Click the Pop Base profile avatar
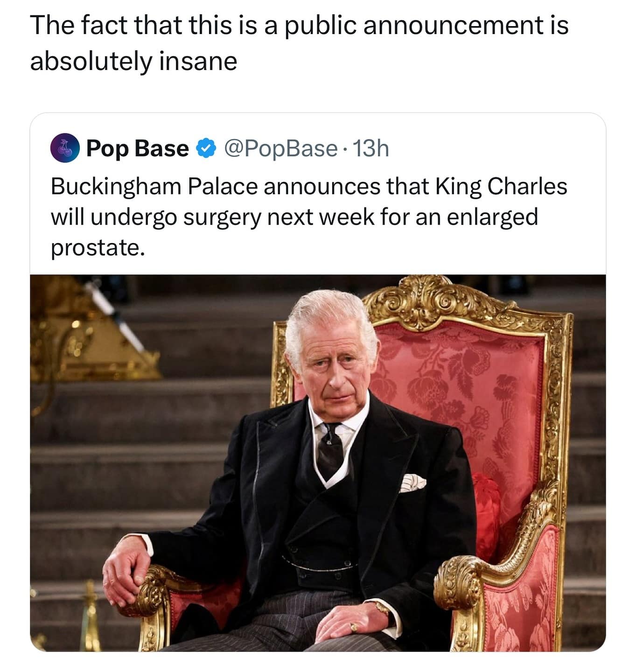The width and height of the screenshot is (636, 672). 65,148
